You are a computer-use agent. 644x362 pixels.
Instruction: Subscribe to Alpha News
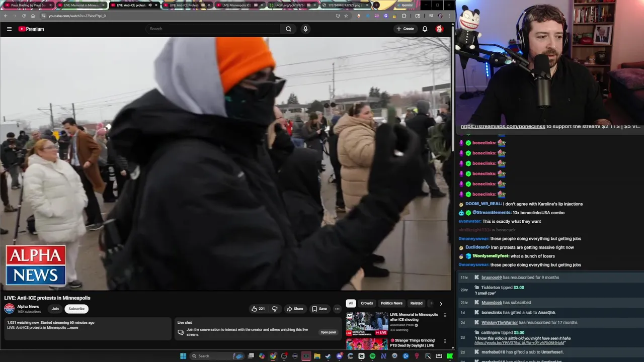76,309
